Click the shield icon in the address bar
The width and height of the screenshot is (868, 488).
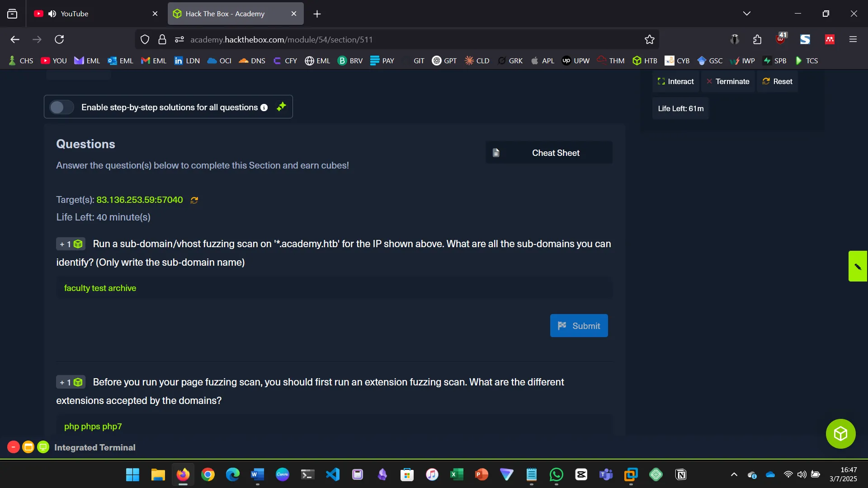coord(145,40)
